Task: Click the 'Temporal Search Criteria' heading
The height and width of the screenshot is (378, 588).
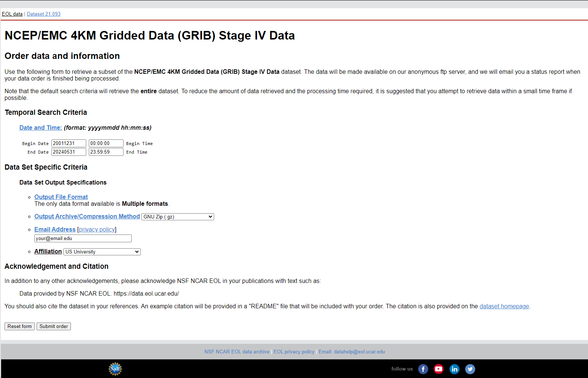Action: click(x=46, y=112)
